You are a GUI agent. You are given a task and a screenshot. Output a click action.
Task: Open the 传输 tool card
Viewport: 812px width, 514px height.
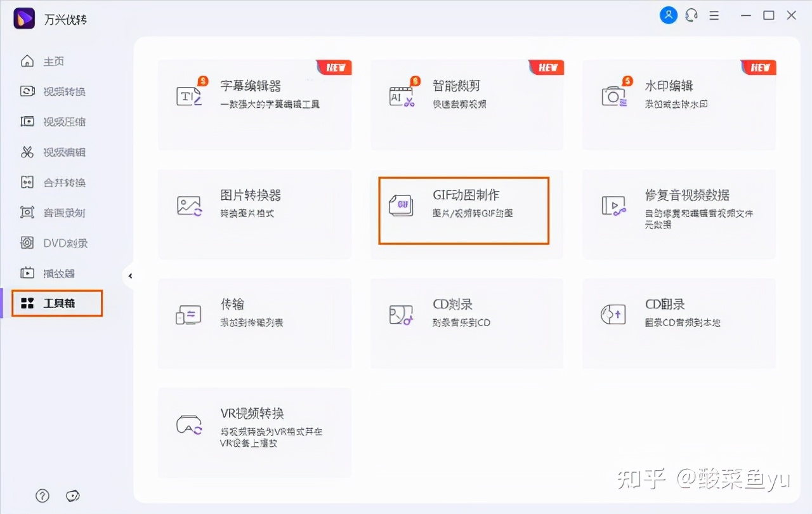(254, 323)
